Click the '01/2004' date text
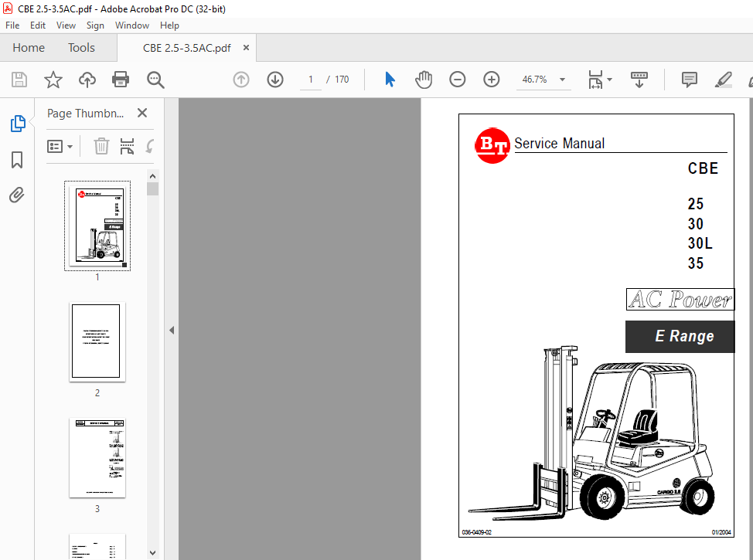Screen dimensions: 753x560 point(721,532)
